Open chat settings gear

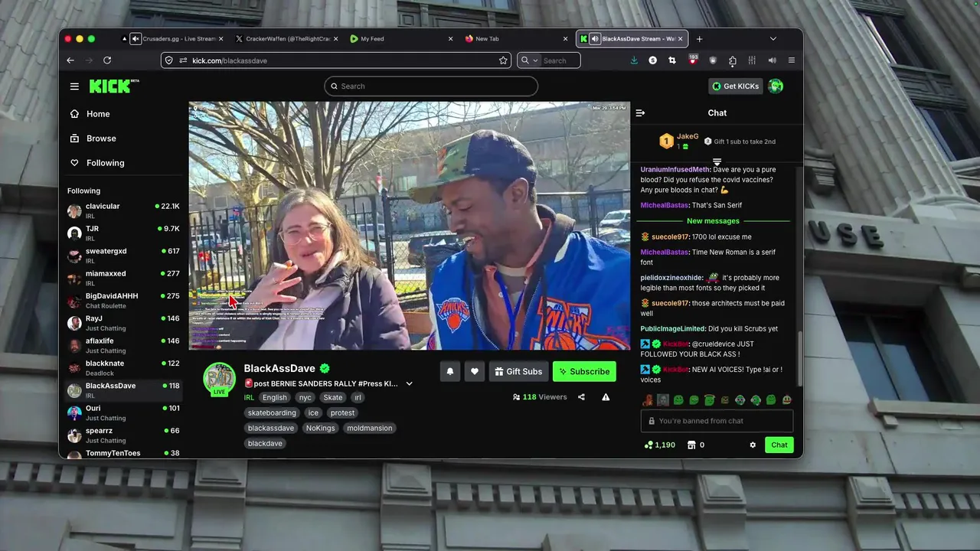point(753,445)
